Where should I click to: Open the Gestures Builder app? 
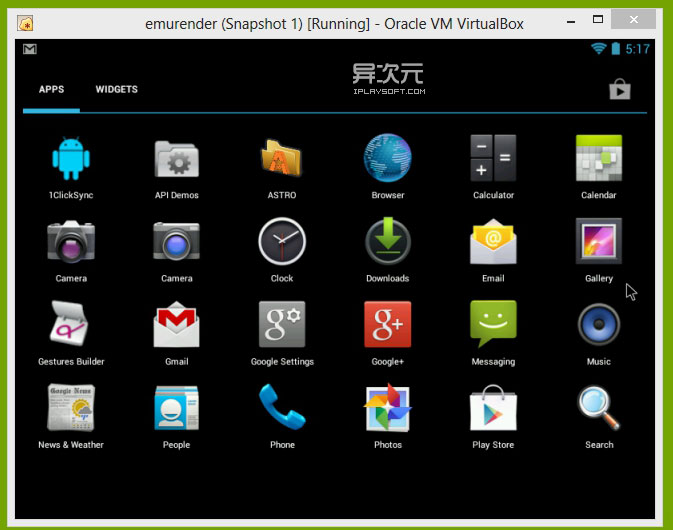(x=69, y=324)
